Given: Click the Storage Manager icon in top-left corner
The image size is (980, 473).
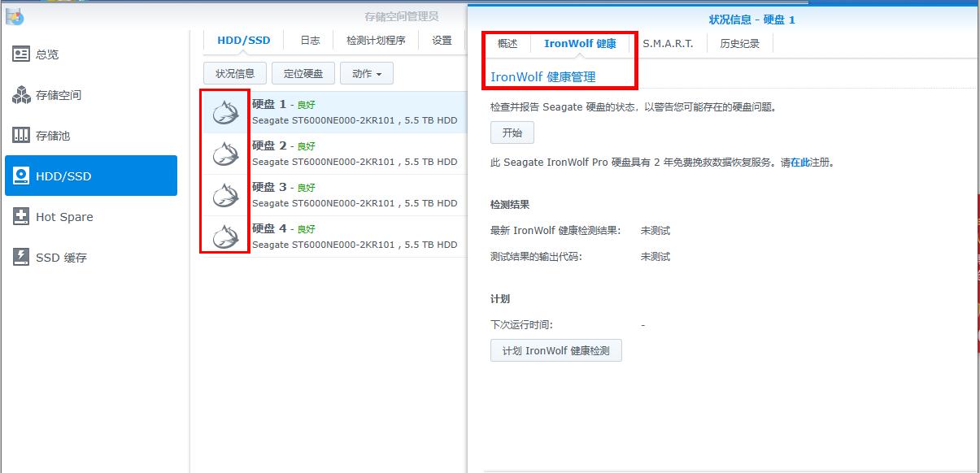Looking at the screenshot, I should click(x=11, y=13).
